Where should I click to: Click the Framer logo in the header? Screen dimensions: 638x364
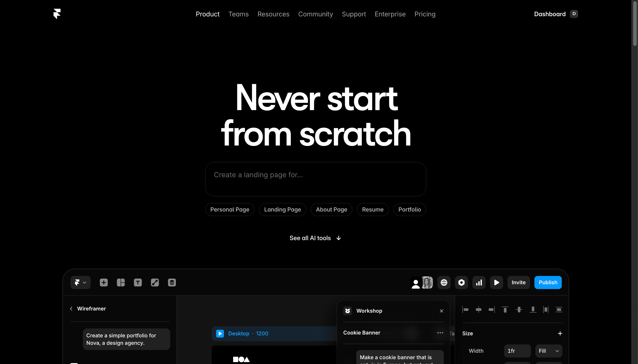[57, 14]
